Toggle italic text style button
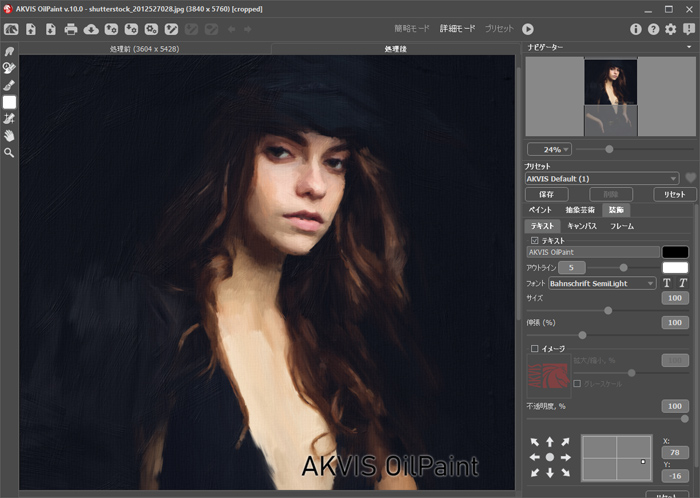The width and height of the screenshot is (700, 498). pos(684,284)
